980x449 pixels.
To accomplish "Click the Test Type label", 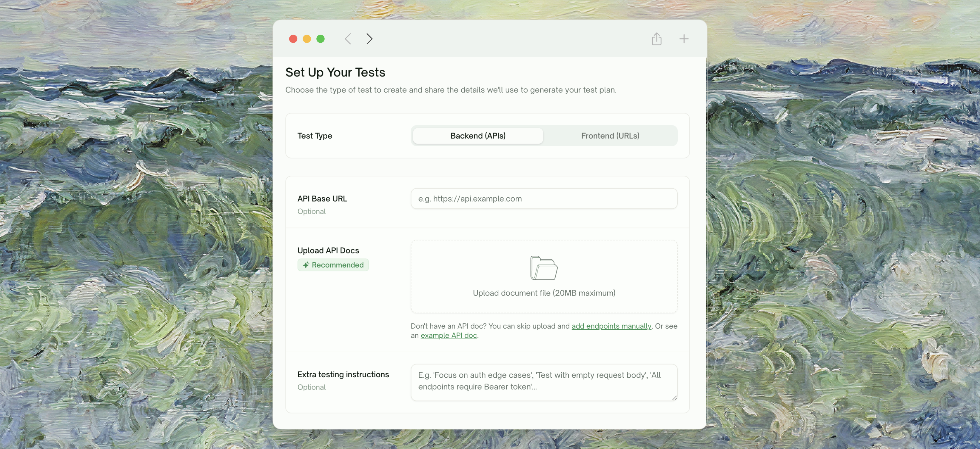I will pos(315,136).
